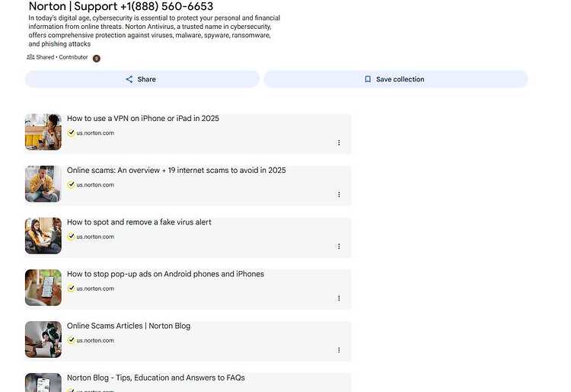The width and height of the screenshot is (571, 392).
Task: Click the 'Shared • Contributor' label
Action: 62,57
